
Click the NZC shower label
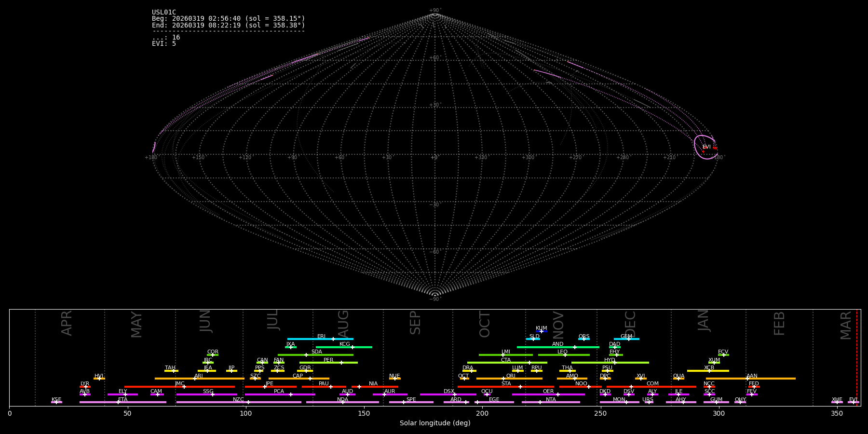[x=239, y=399]
